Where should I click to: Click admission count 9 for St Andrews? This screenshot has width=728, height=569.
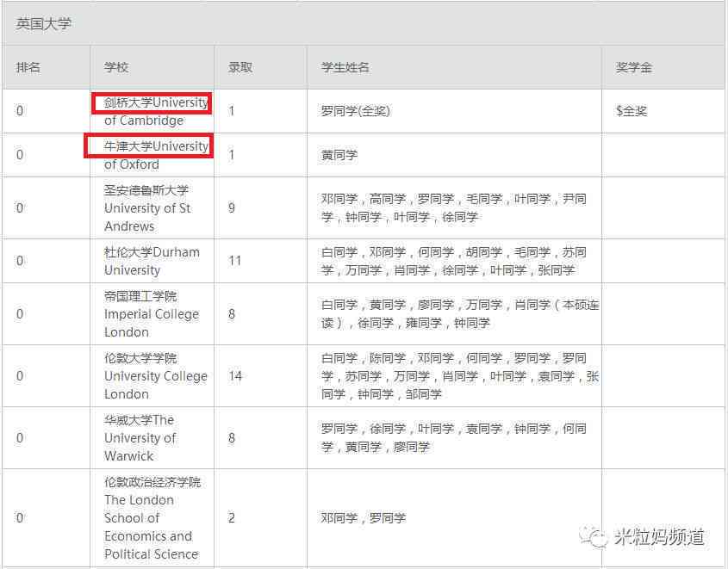[231, 207]
